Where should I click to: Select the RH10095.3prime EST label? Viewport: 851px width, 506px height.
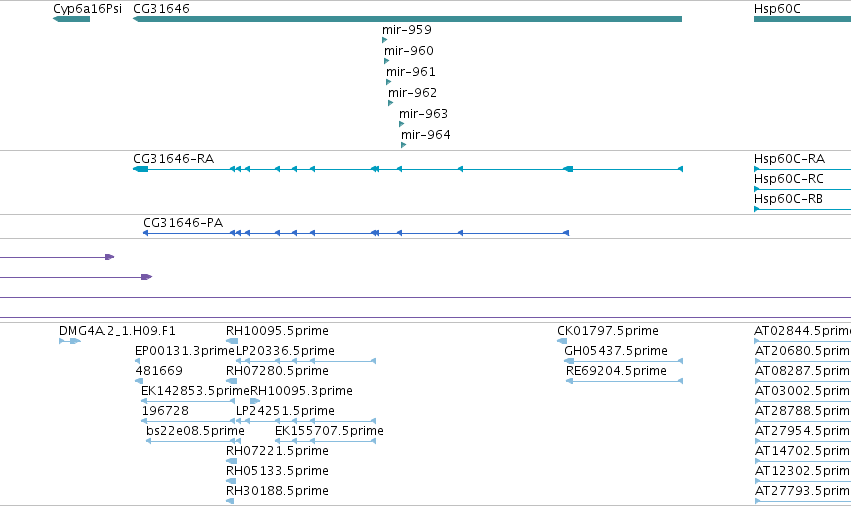click(301, 391)
